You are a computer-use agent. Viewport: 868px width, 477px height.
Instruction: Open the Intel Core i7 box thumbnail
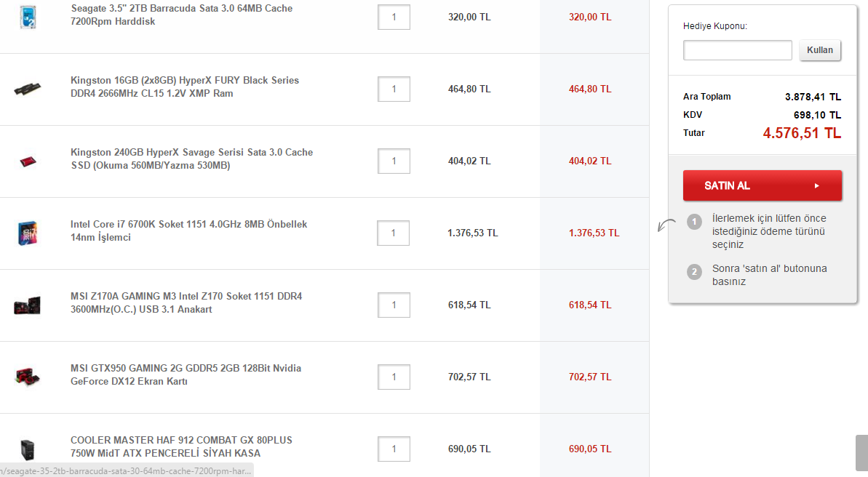pos(28,233)
